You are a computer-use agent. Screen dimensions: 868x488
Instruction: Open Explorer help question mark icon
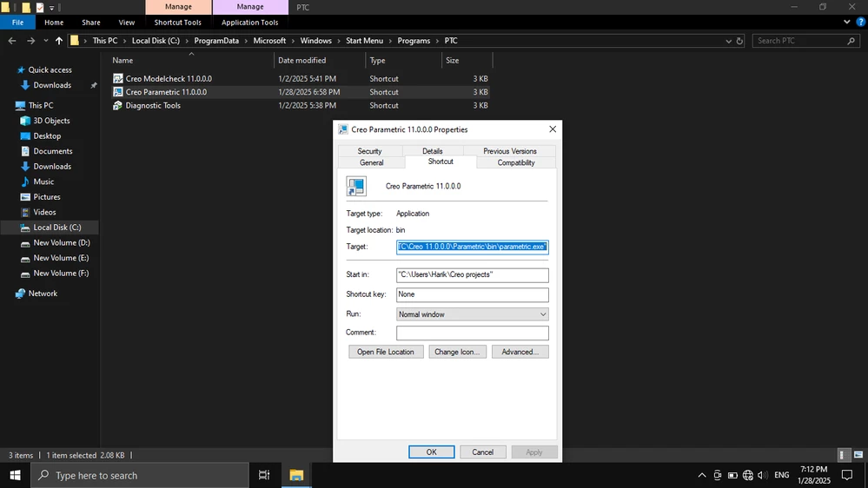point(860,22)
